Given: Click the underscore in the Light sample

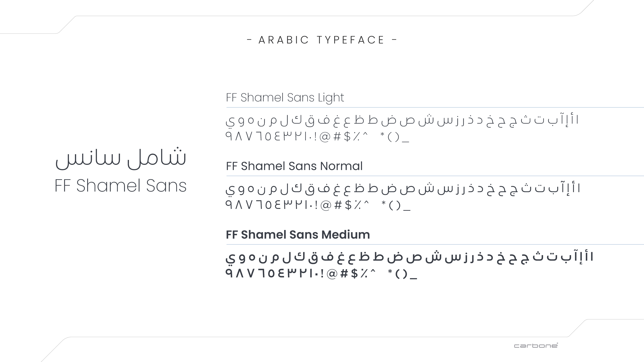Looking at the screenshot, I should point(405,142).
